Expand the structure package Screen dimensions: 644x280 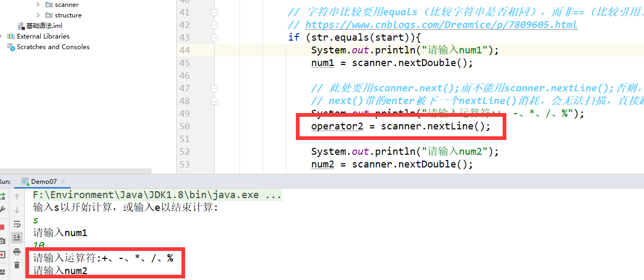click(37, 15)
